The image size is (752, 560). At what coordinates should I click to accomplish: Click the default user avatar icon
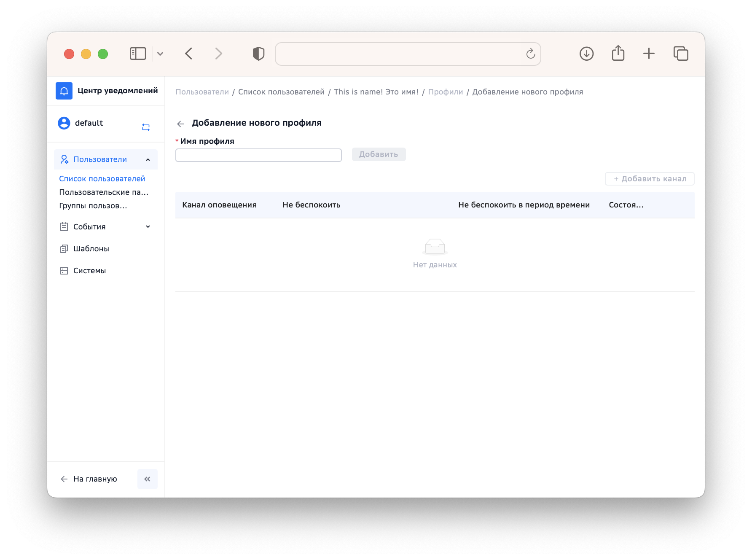(x=64, y=123)
